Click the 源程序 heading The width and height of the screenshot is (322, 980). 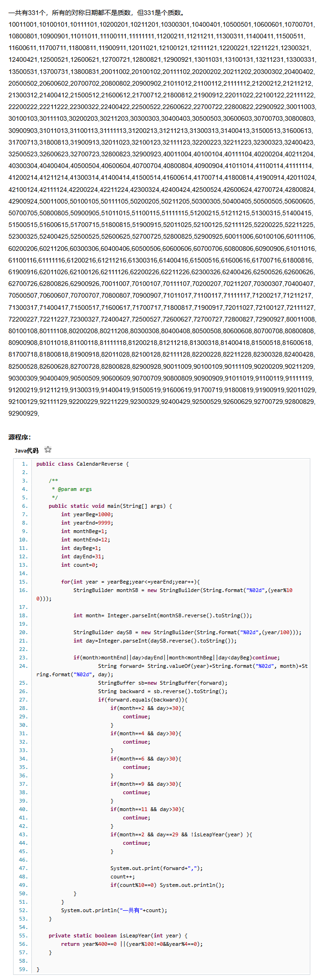pyautogui.click(x=20, y=437)
